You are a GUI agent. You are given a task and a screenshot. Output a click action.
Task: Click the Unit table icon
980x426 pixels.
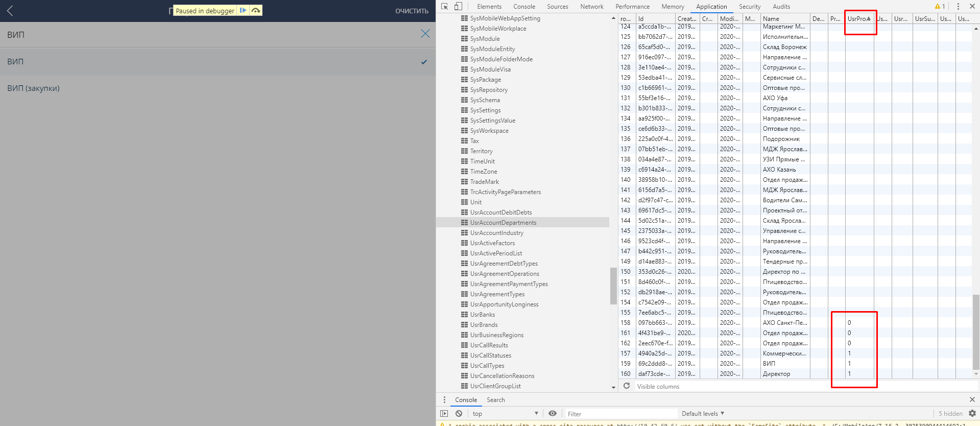464,202
